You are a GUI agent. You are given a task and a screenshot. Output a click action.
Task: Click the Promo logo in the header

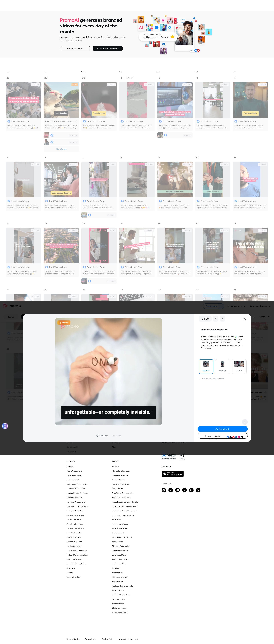pyautogui.click(x=12, y=306)
